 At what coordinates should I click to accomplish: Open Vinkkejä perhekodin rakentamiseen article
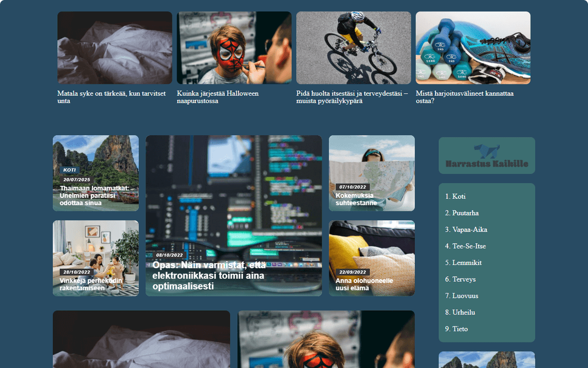(91, 284)
